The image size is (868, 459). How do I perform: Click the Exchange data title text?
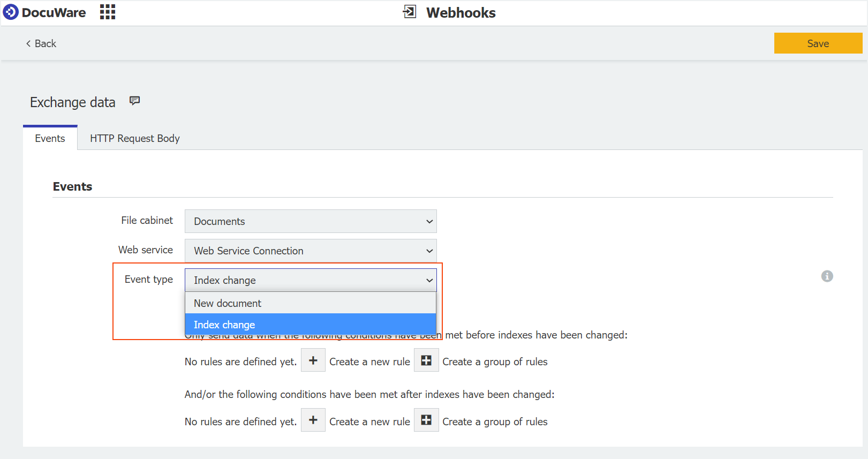click(73, 102)
